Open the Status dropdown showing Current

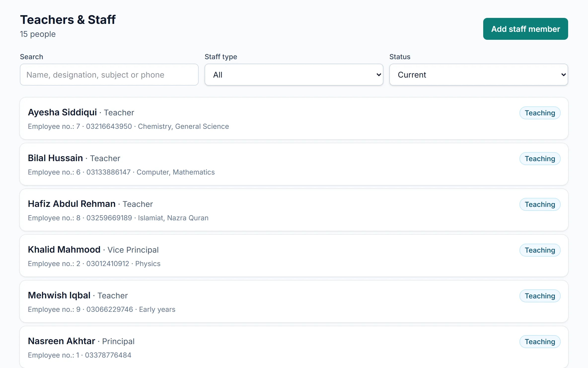(x=478, y=75)
